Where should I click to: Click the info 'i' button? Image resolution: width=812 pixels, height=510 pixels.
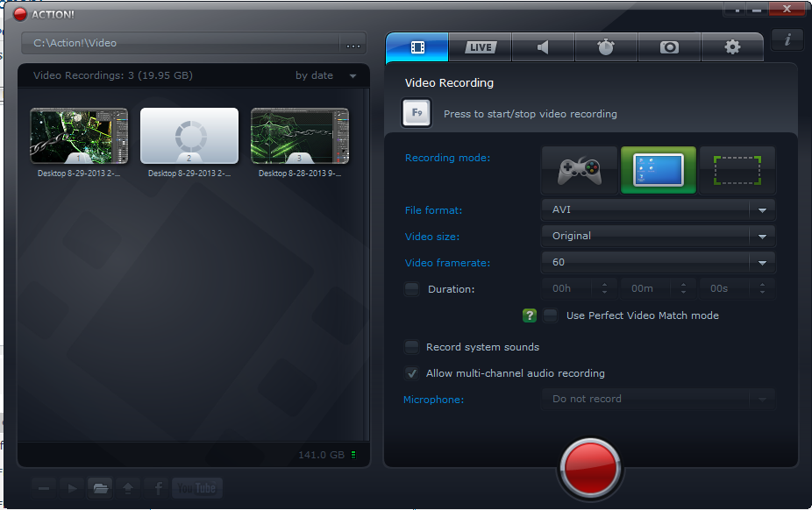pyautogui.click(x=787, y=39)
